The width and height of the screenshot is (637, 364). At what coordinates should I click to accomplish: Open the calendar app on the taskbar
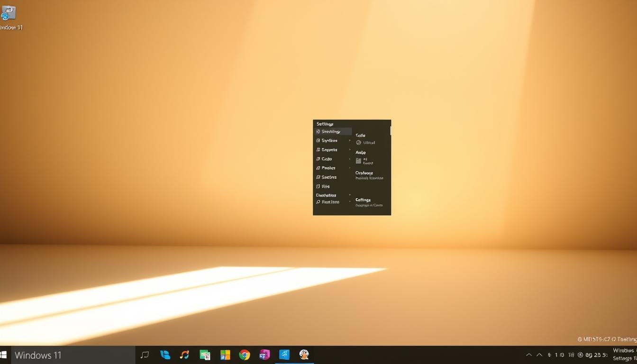[205, 354]
